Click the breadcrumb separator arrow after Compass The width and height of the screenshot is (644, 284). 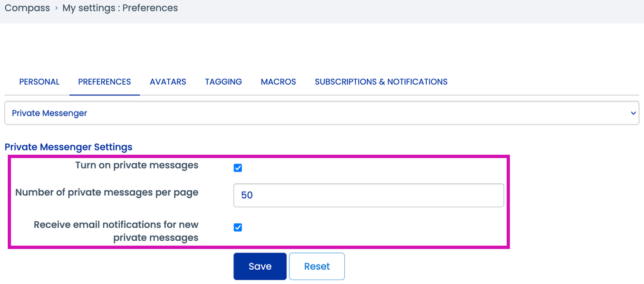pos(56,9)
